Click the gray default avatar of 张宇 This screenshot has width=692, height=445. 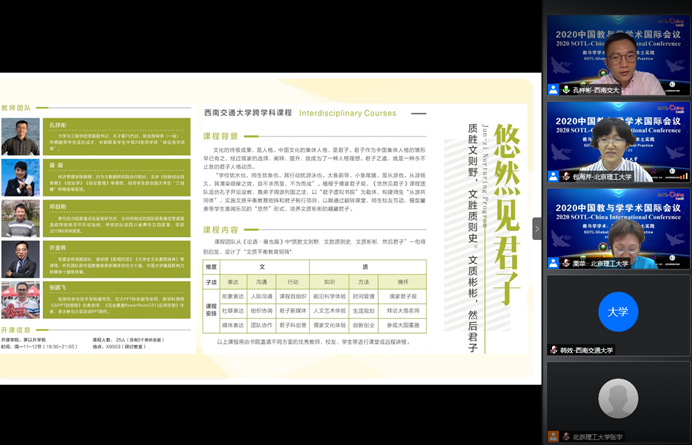click(x=617, y=399)
